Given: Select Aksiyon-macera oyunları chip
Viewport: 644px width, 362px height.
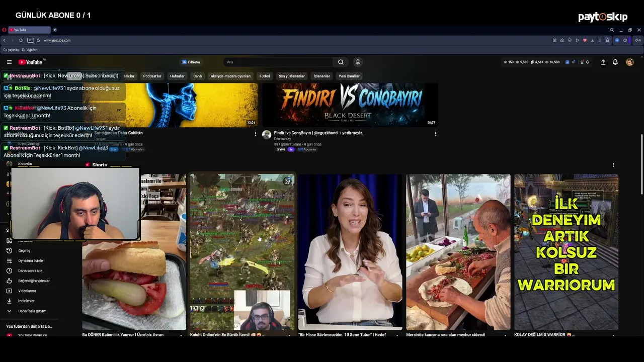Looking at the screenshot, I should coord(230,76).
